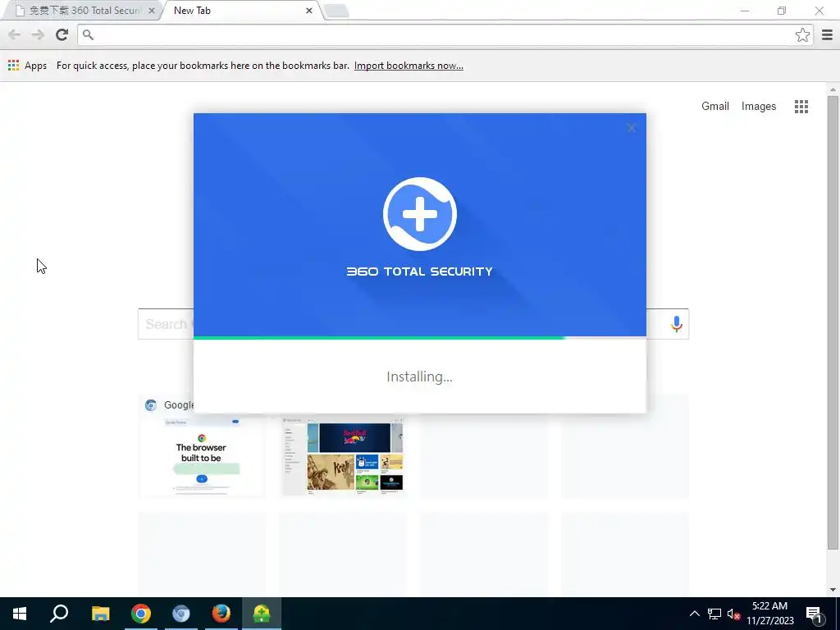Viewport: 840px width, 630px height.
Task: Switch to Google Chrome in taskbar
Action: [x=141, y=614]
